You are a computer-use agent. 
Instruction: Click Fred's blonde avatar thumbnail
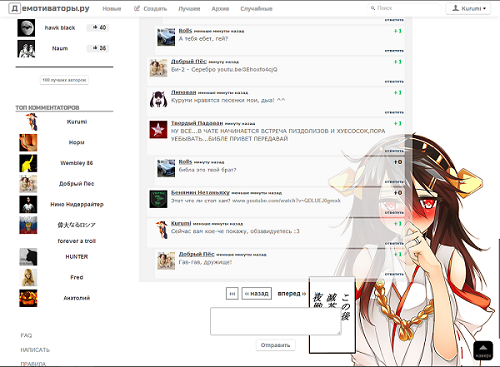point(28,278)
